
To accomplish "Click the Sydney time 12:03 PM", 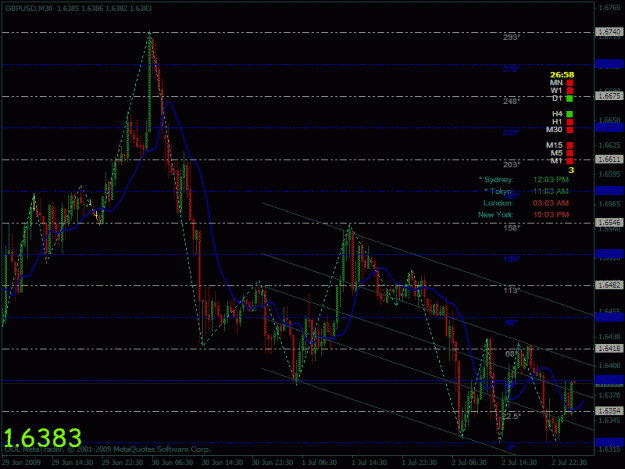I will [x=551, y=180].
